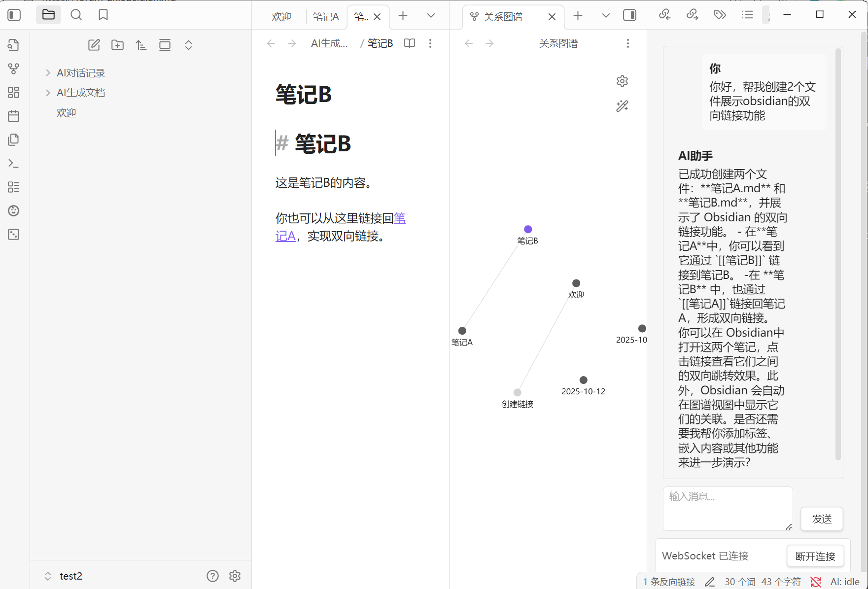Viewport: 868px width, 589px height.
Task: Open the test2 vault switcher
Action: click(64, 576)
